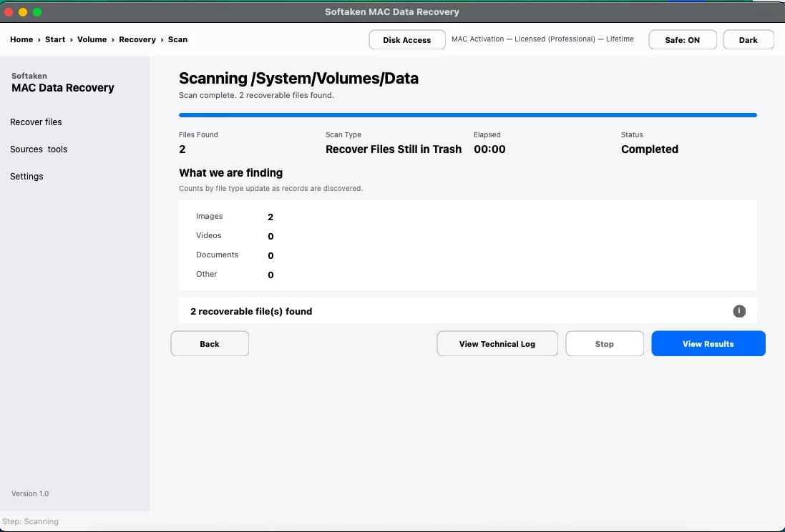Click the 'Recover Files Still in Trash' scan type
This screenshot has width=785, height=532.
(394, 149)
